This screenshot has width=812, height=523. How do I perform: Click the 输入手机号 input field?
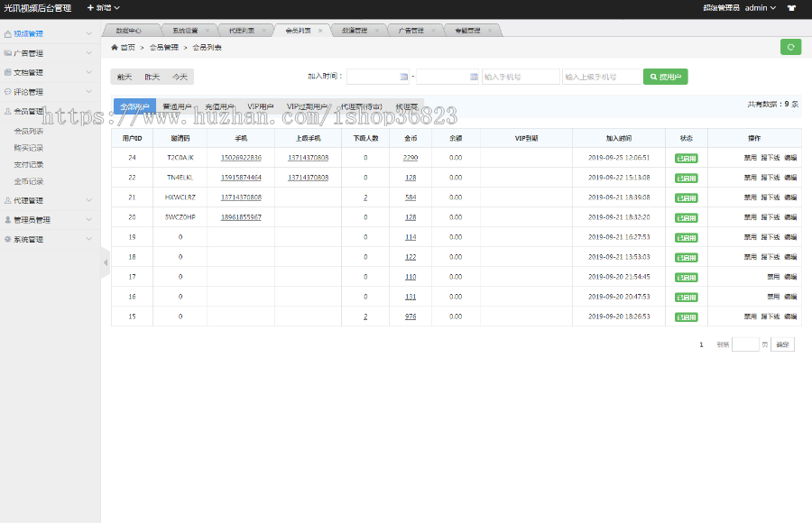[520, 78]
